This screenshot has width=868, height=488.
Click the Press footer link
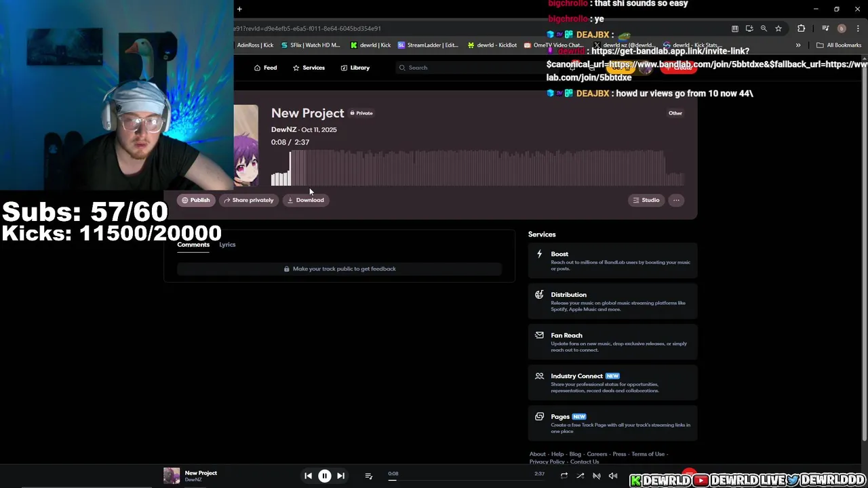[x=619, y=454]
